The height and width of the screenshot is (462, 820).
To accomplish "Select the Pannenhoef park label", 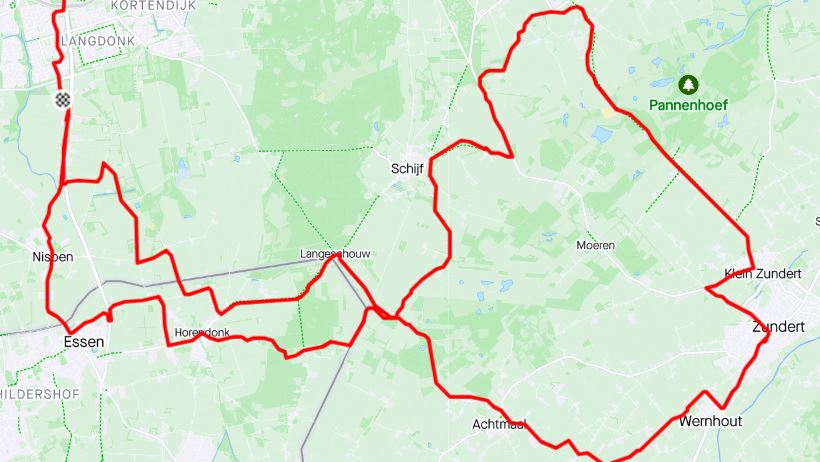I will (x=688, y=105).
